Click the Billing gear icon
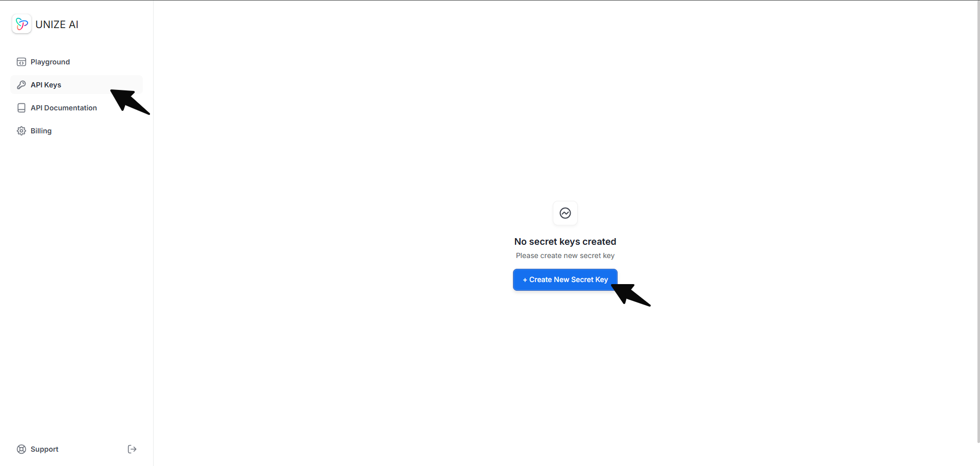This screenshot has height=466, width=980. tap(21, 131)
